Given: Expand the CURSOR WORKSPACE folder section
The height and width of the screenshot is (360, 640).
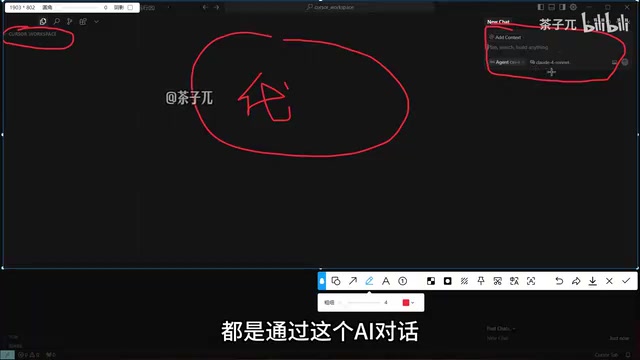Looking at the screenshot, I should tap(33, 34).
